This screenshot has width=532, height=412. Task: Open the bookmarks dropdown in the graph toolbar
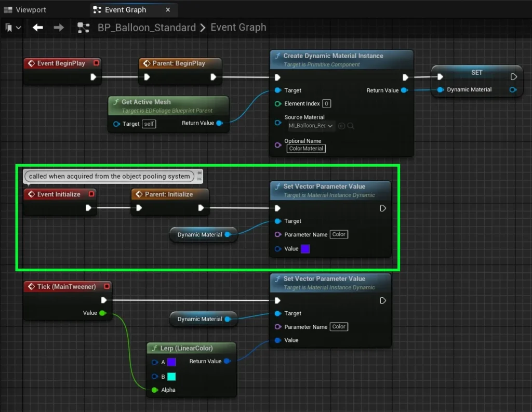(x=14, y=28)
